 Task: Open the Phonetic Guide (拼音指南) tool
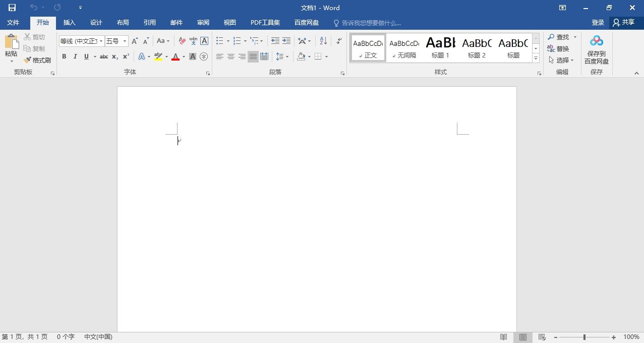click(x=193, y=40)
